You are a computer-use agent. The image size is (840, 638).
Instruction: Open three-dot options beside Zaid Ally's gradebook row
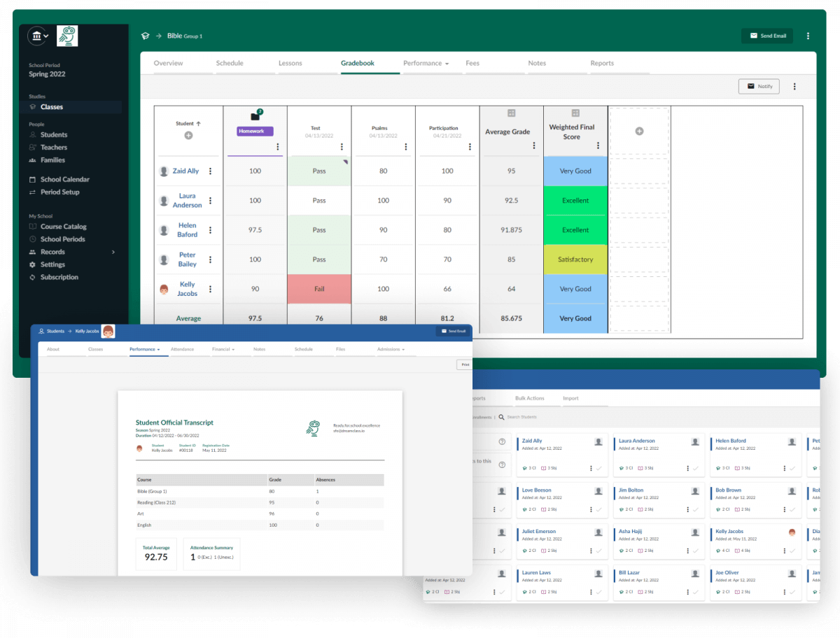pyautogui.click(x=211, y=171)
